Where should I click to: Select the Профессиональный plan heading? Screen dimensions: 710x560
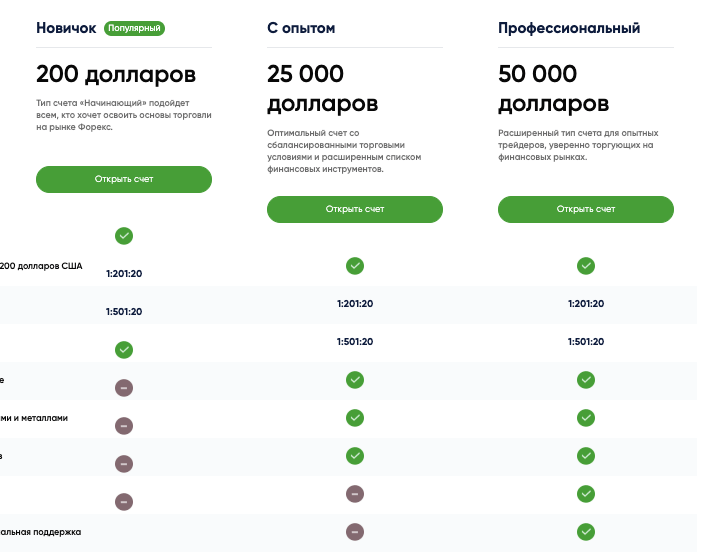569,29
